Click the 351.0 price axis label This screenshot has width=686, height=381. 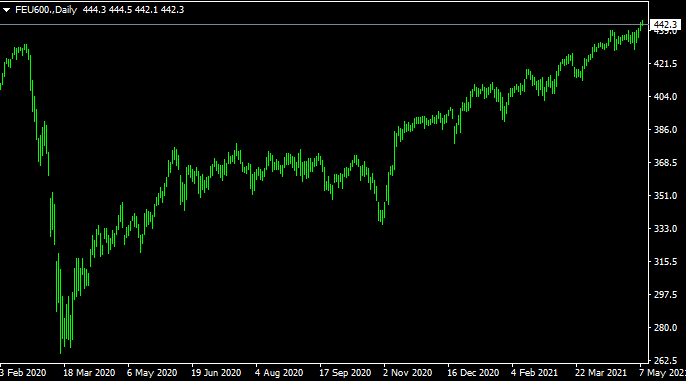coord(665,196)
